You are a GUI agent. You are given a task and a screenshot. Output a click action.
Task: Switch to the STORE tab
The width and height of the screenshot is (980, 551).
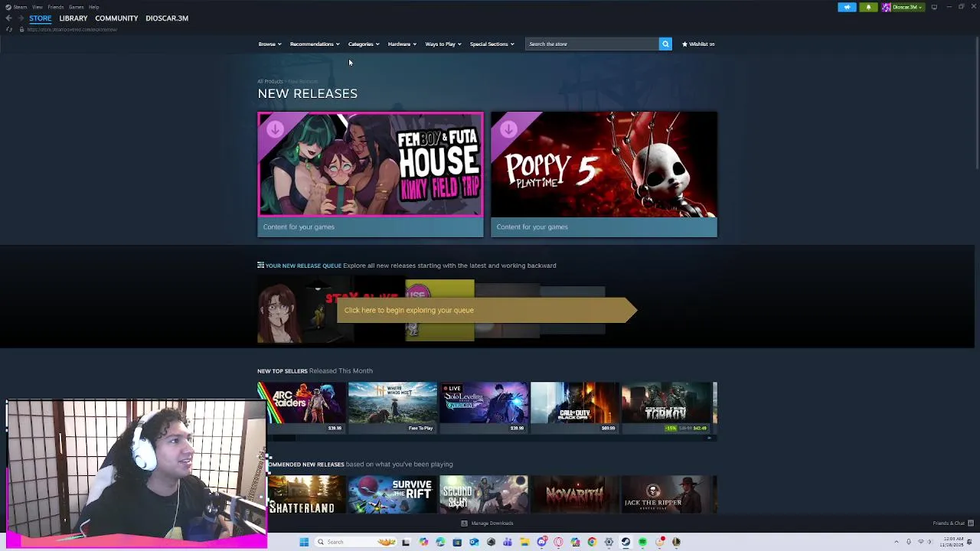pyautogui.click(x=41, y=18)
